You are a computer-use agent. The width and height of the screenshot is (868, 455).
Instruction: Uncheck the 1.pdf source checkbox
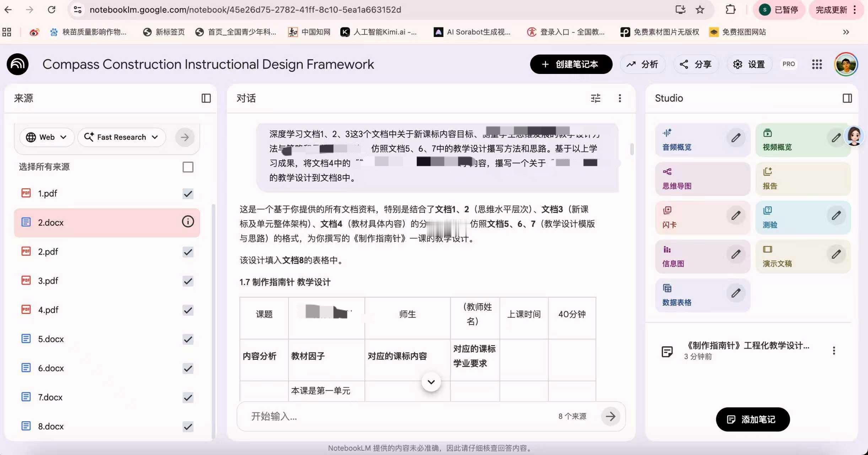(188, 194)
